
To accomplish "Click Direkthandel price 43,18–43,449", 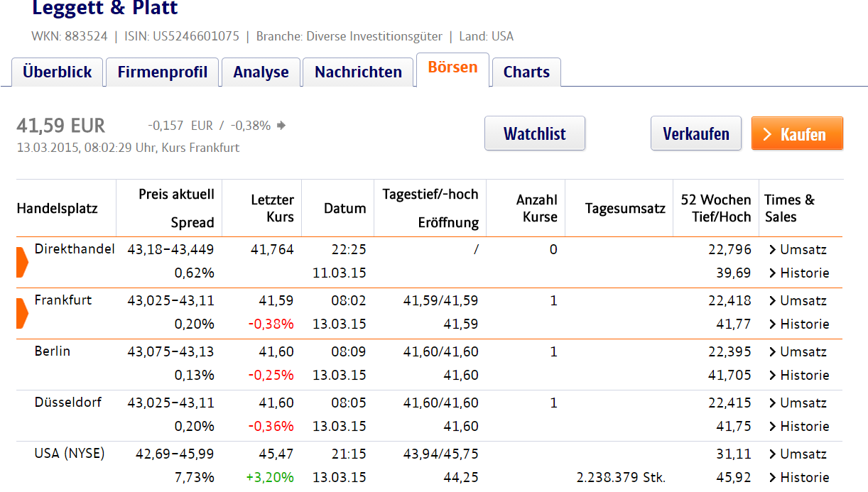I will coord(170,249).
